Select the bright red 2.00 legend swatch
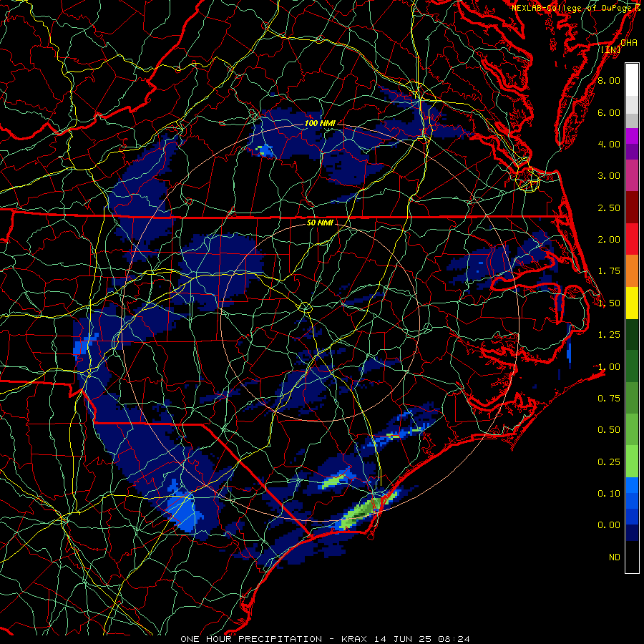The width and height of the screenshot is (644, 644). point(632,239)
